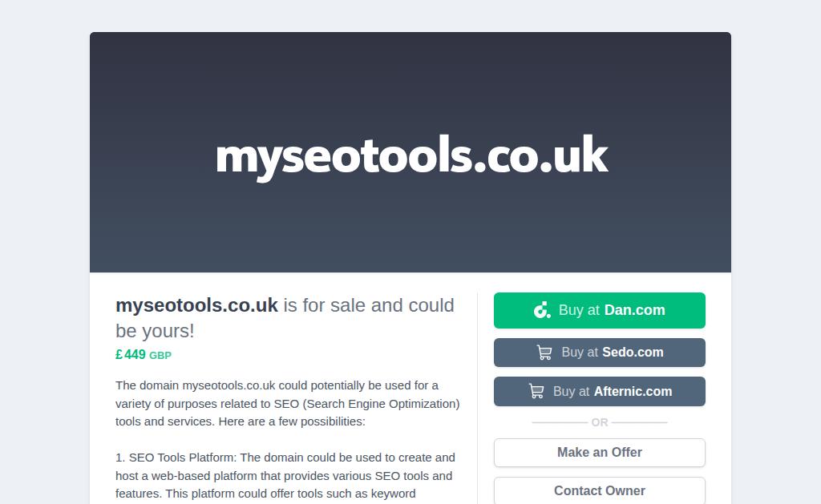
Task: Click the OR divider between buttons
Action: 600,422
